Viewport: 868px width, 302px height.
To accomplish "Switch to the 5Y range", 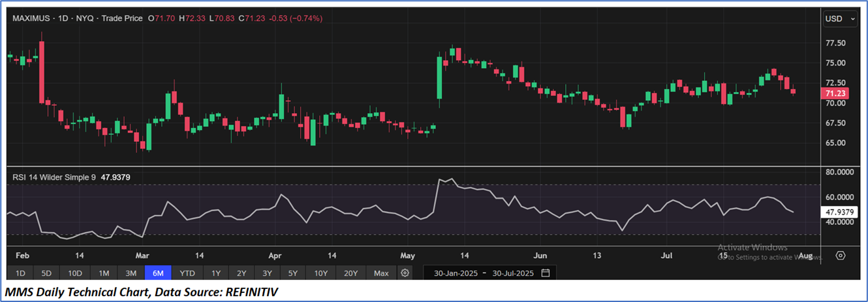I will (x=292, y=273).
